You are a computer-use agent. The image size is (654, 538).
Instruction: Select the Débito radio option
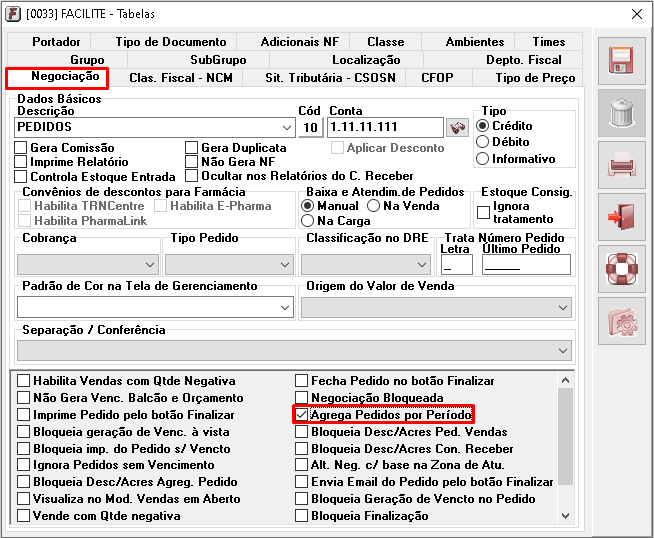pyautogui.click(x=482, y=142)
